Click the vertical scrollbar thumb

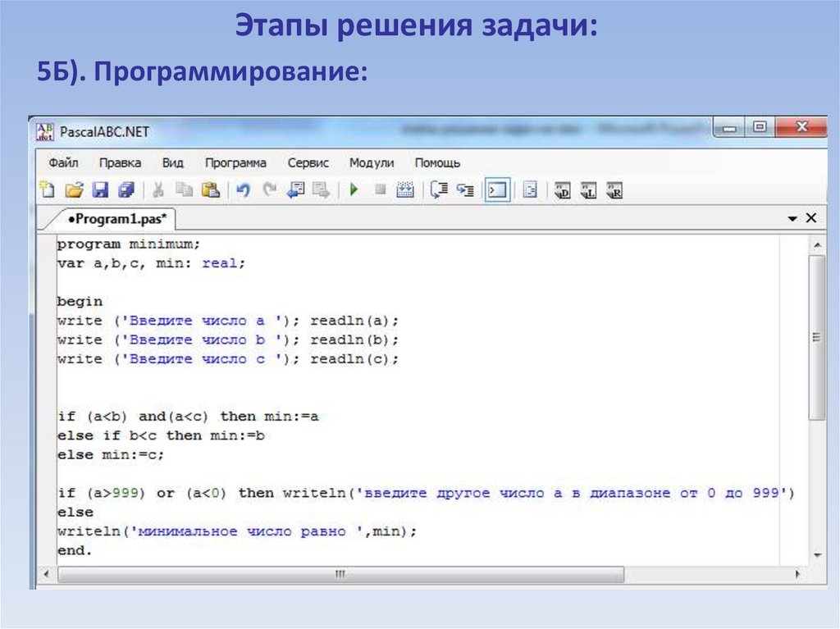click(x=817, y=338)
